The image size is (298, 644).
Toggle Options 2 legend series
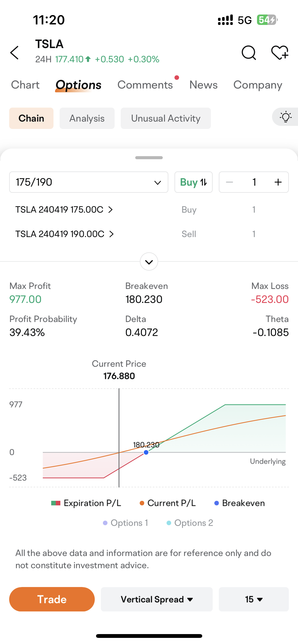coord(190,523)
